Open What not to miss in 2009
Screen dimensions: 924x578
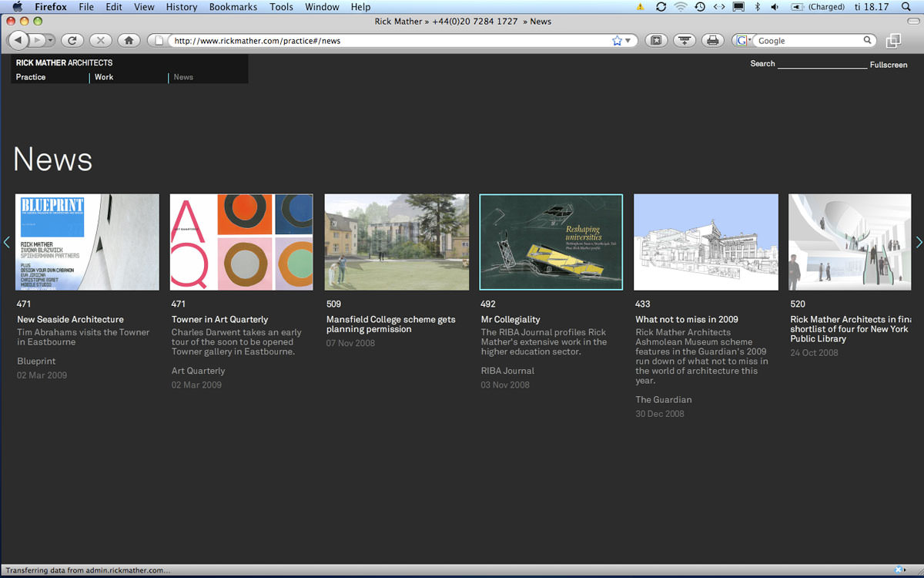[x=687, y=320]
